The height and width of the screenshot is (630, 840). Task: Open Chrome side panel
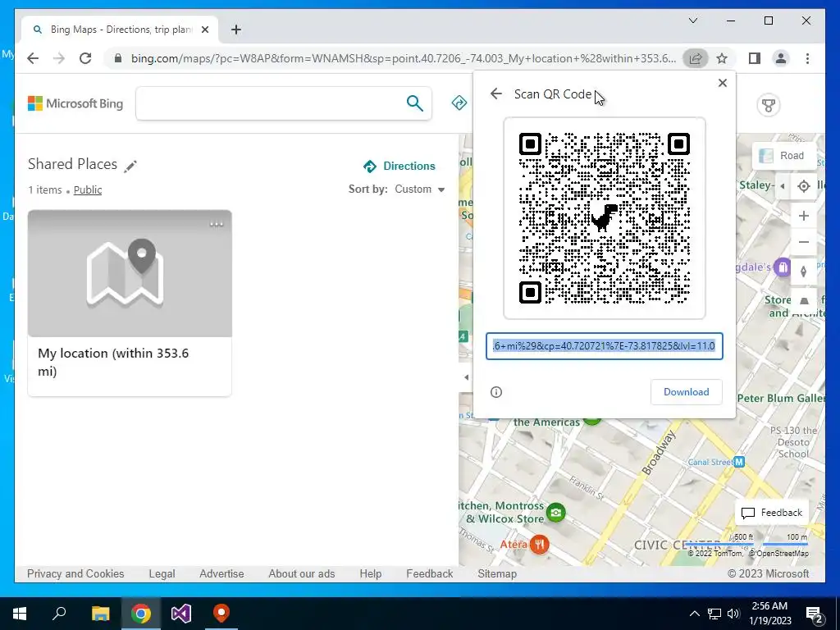click(755, 58)
